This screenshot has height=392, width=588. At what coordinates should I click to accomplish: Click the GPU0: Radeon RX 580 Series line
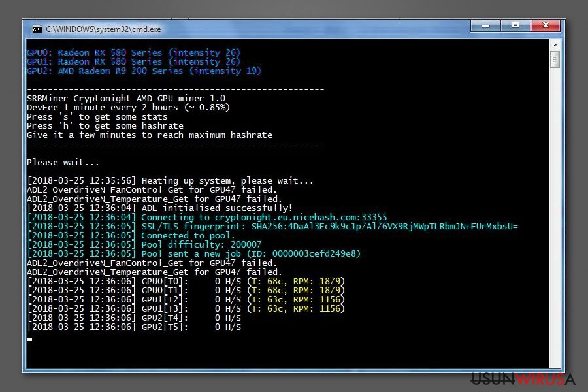(133, 52)
